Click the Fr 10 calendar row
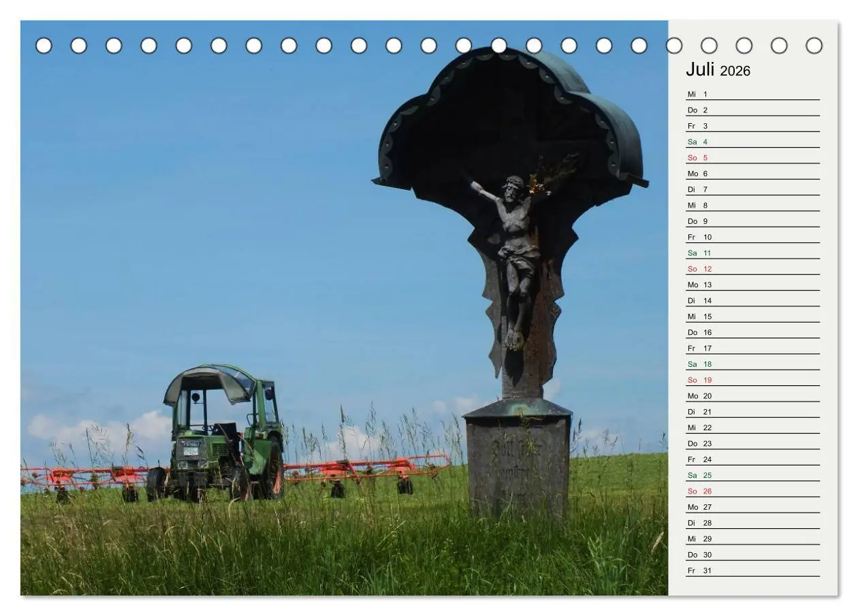The height and width of the screenshot is (616, 858). click(752, 237)
